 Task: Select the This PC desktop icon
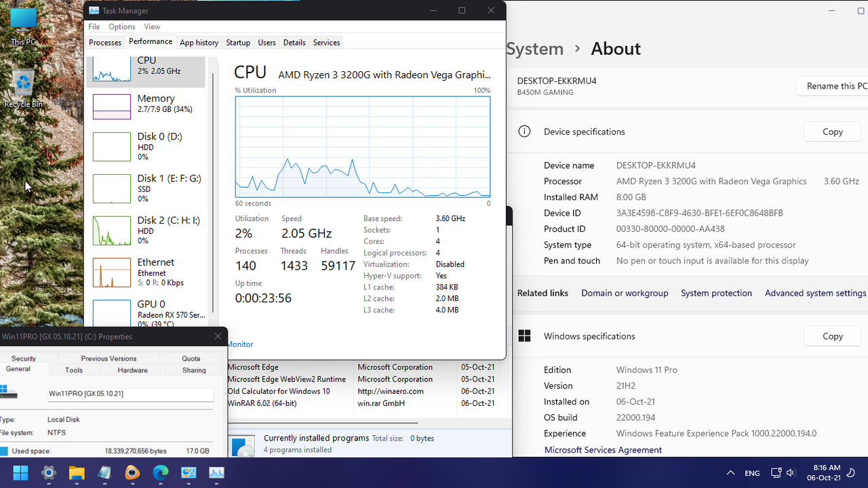pyautogui.click(x=23, y=27)
